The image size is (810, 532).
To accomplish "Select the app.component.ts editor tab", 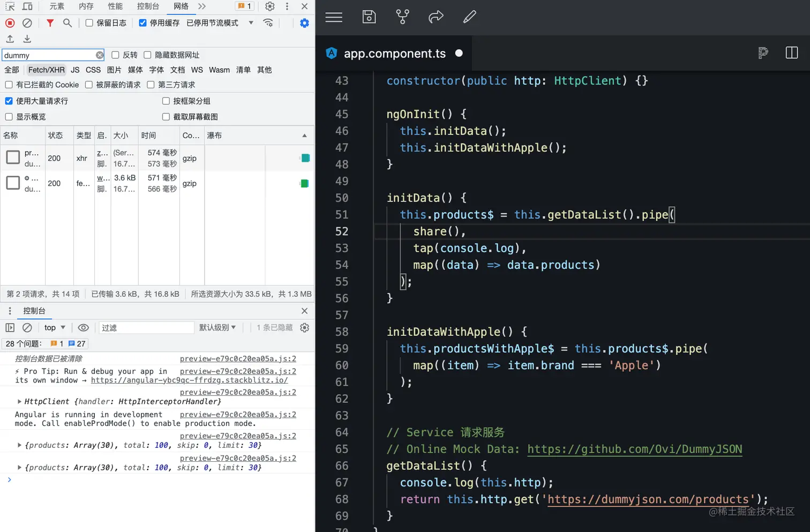I will click(x=394, y=54).
